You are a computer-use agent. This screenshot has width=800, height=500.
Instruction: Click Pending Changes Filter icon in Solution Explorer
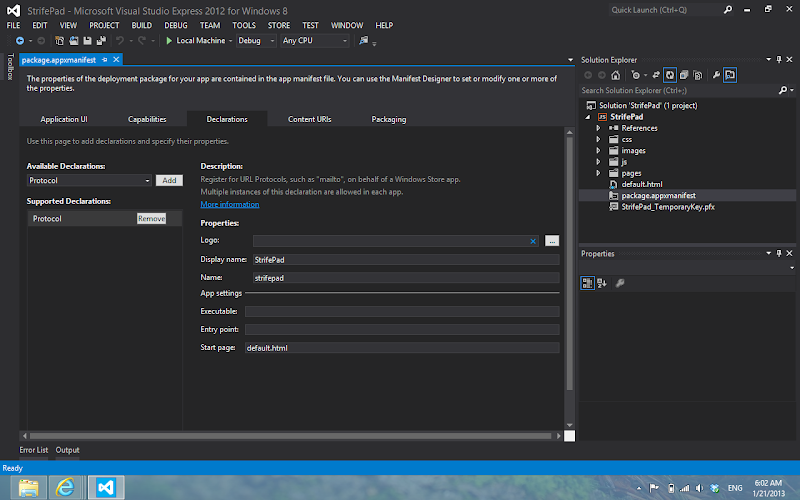tap(635, 76)
